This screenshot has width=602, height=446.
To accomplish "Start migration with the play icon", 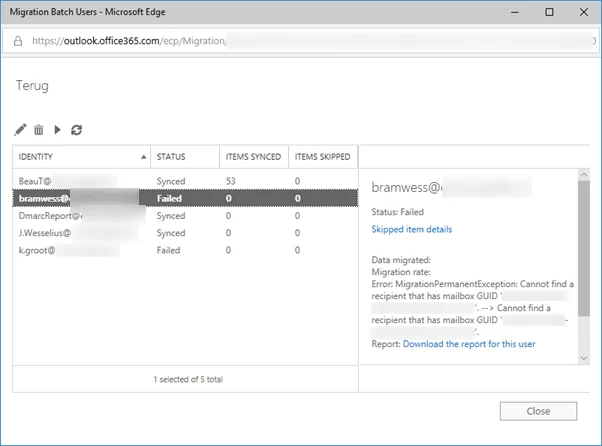I will pyautogui.click(x=57, y=130).
